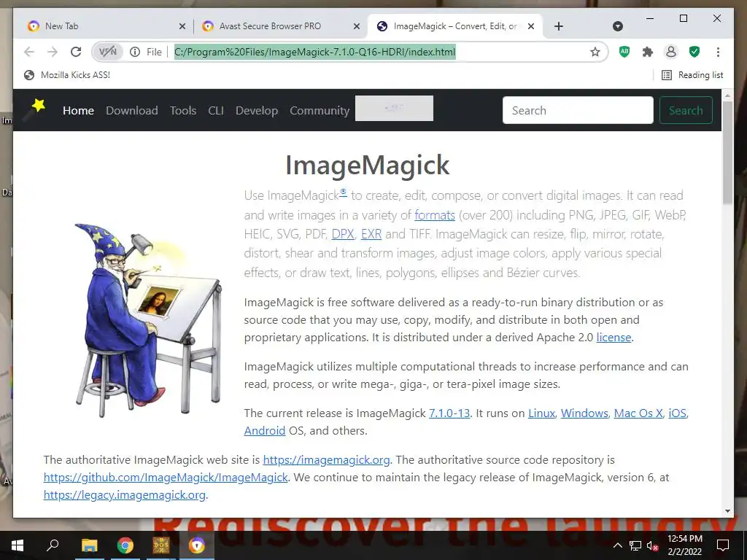
Task: Open the Community nav item
Action: tap(320, 111)
